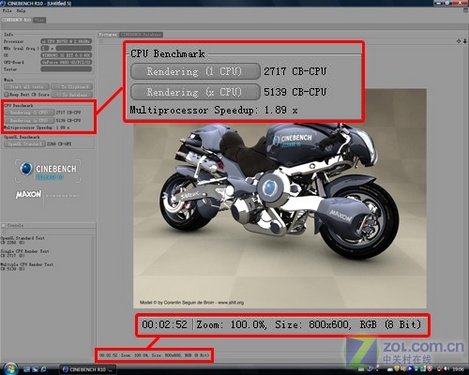Click the Show Desktop quick launch icon
The width and height of the screenshot is (469, 375).
coord(27,369)
